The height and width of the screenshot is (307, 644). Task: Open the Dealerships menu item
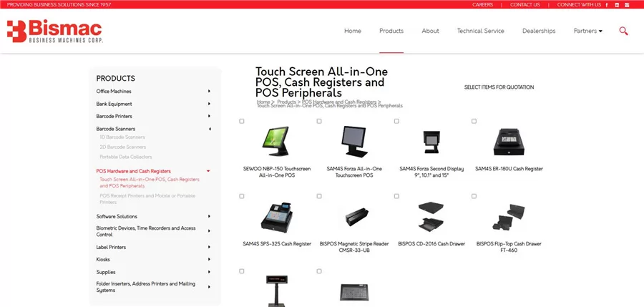tap(539, 31)
